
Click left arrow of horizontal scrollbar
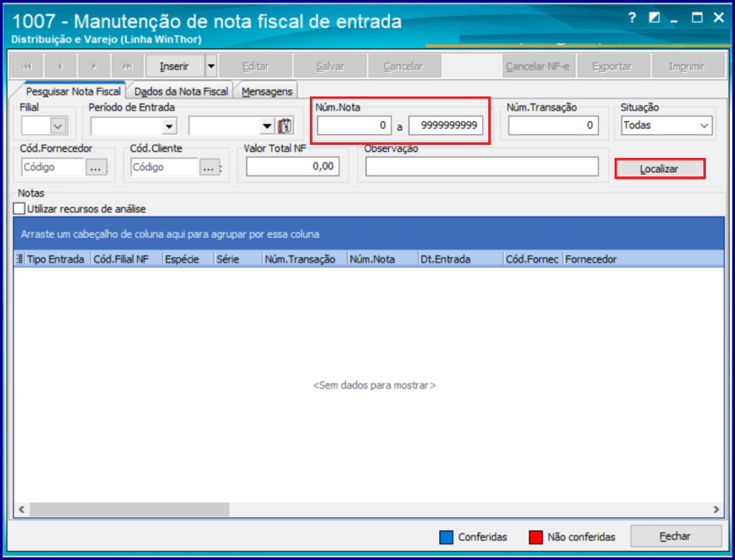[22, 509]
